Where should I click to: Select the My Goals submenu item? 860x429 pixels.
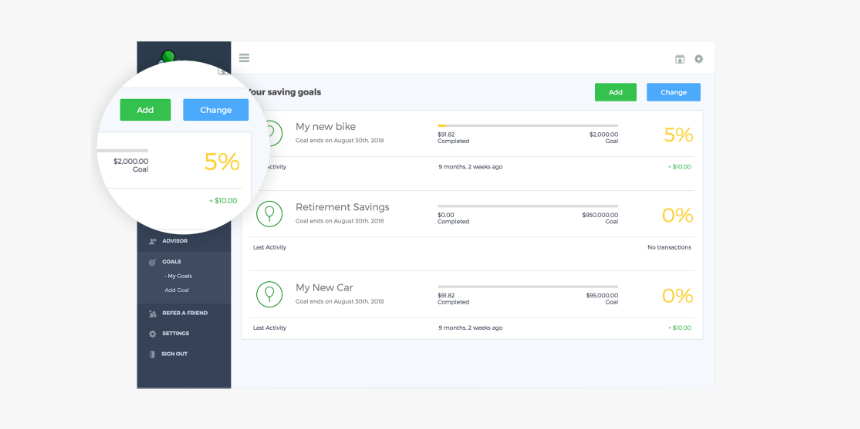click(179, 276)
